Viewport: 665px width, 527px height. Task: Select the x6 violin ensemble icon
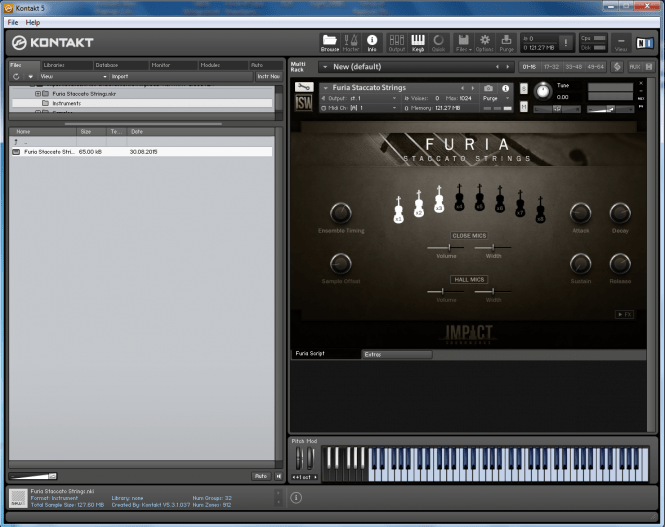(x=500, y=199)
